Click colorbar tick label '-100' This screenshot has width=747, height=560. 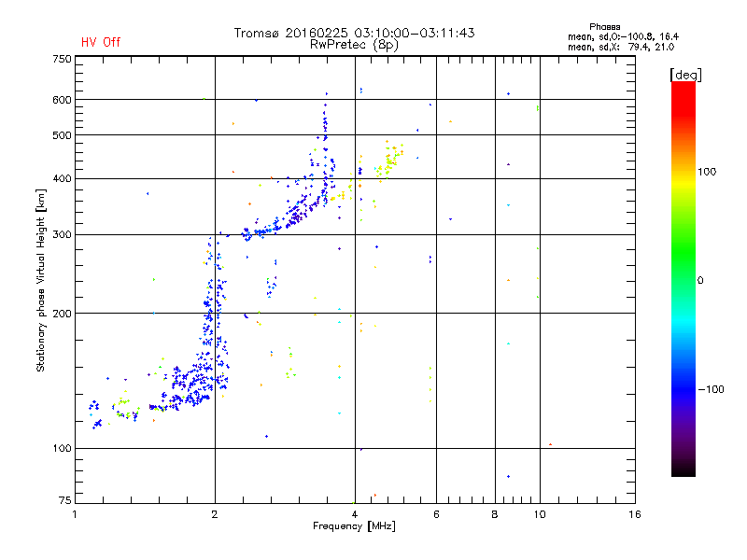[711, 389]
